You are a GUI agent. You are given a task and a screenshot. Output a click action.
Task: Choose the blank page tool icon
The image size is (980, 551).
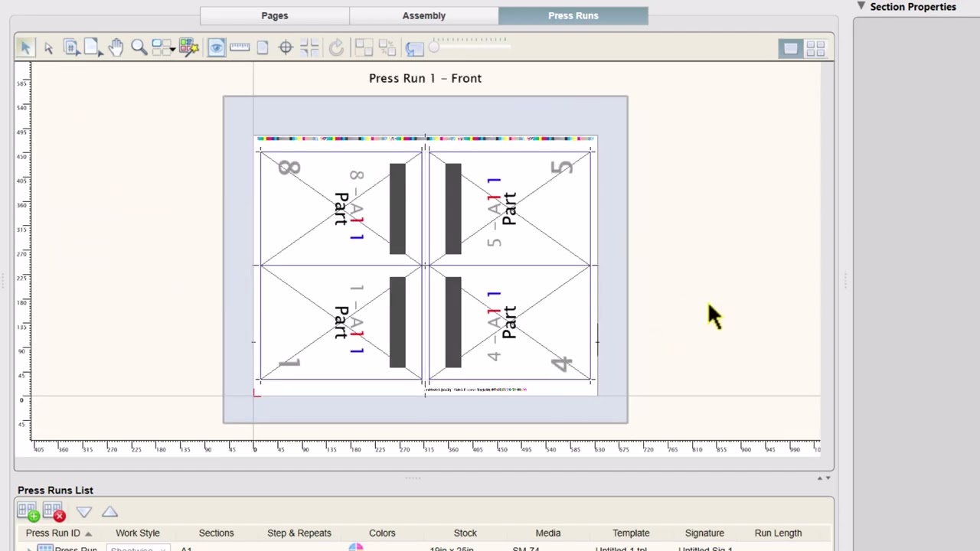[92, 47]
